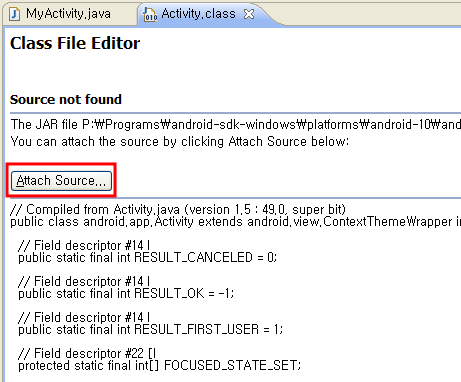
Task: Click the Field descriptor #22 comment
Action: click(x=87, y=354)
